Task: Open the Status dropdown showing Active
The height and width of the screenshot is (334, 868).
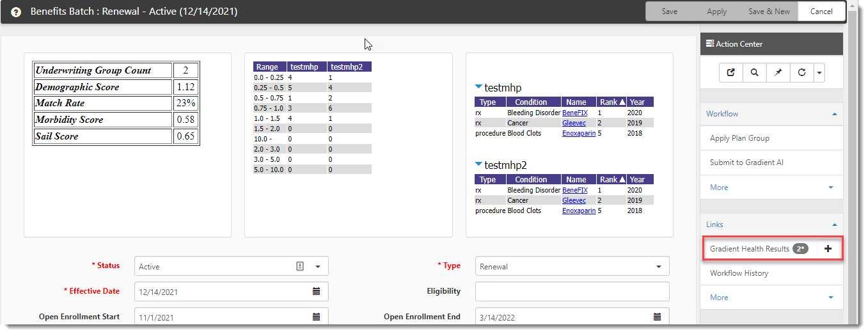Action: (317, 267)
